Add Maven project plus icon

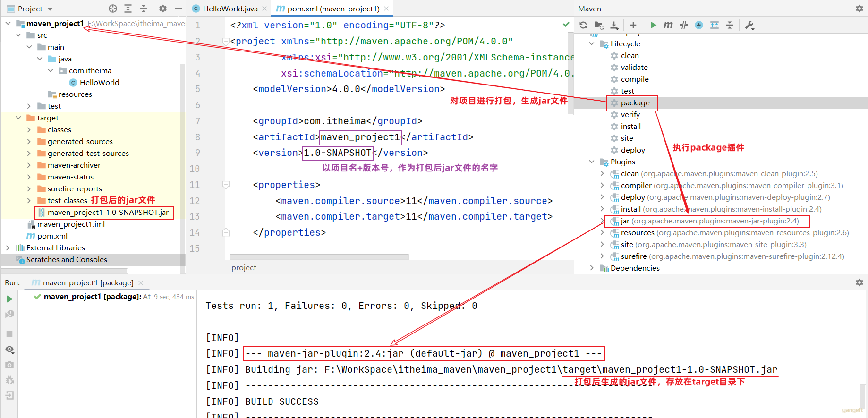(633, 25)
